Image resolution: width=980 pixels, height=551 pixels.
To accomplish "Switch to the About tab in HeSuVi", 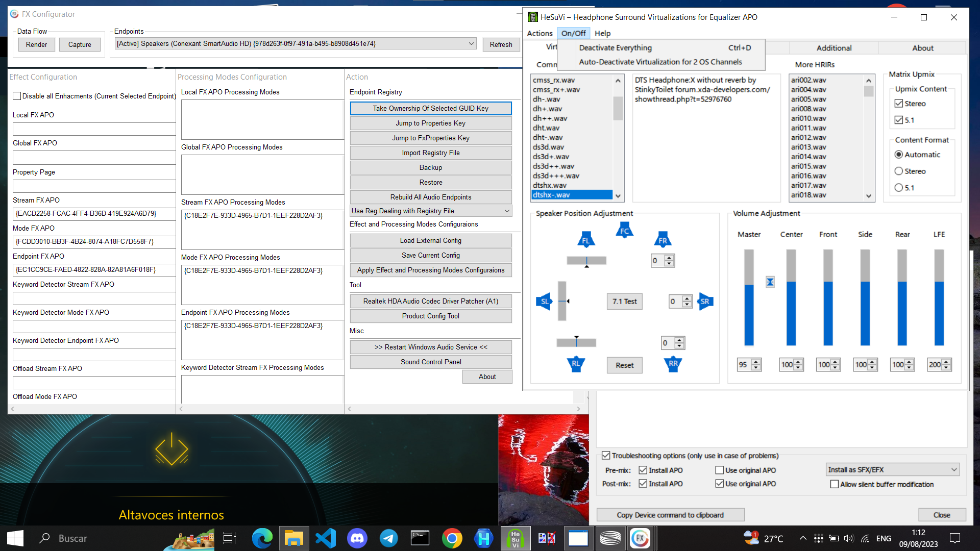I will (923, 48).
